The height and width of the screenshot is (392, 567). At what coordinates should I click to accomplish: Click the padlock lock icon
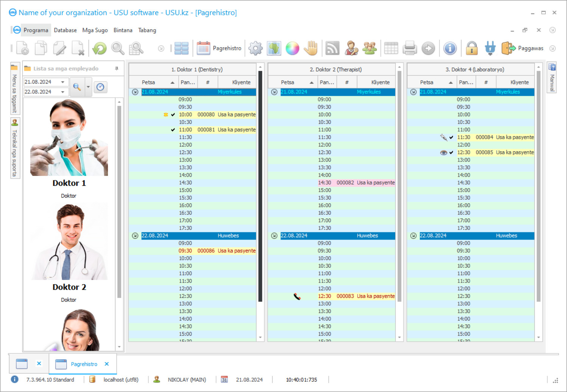[472, 48]
